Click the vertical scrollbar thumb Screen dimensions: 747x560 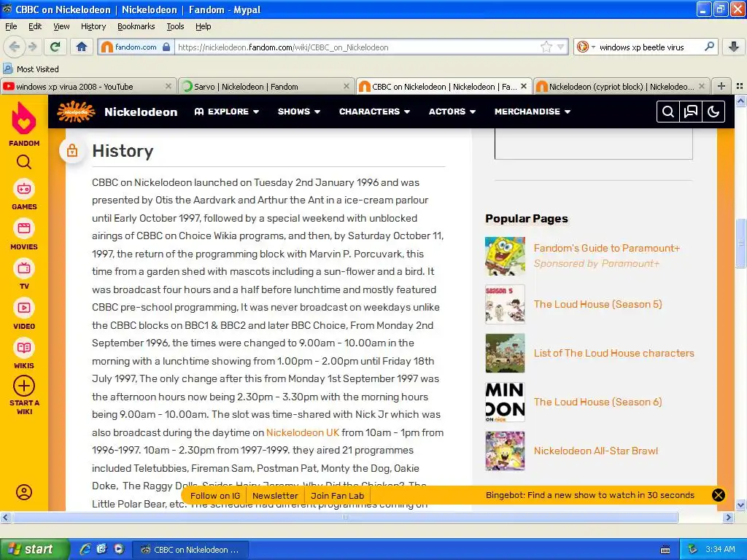point(741,243)
